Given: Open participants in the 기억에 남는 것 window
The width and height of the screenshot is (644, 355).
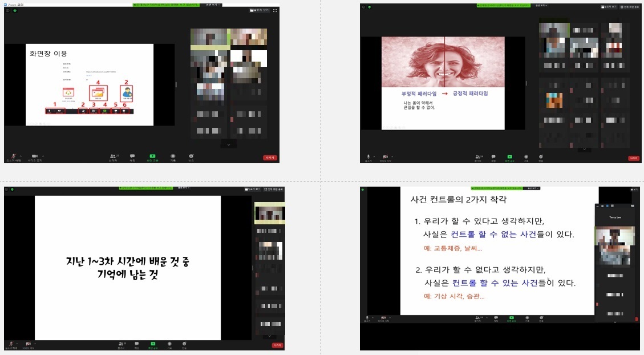Looking at the screenshot, I should click(121, 344).
